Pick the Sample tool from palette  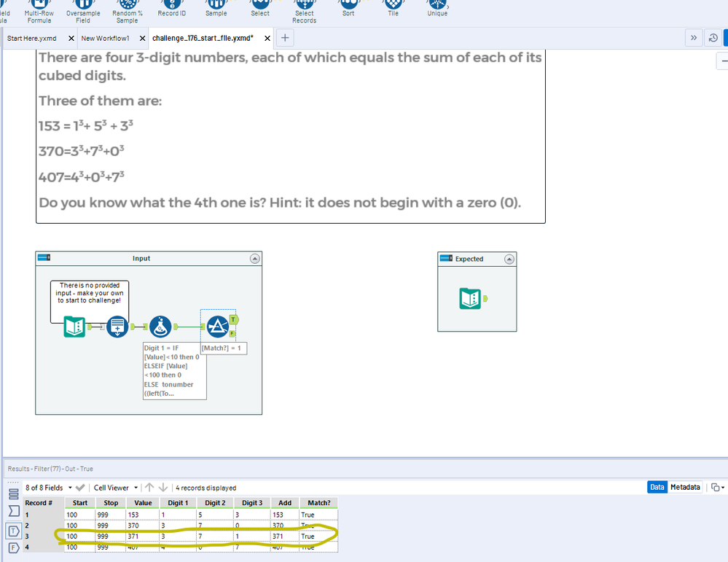point(216,9)
